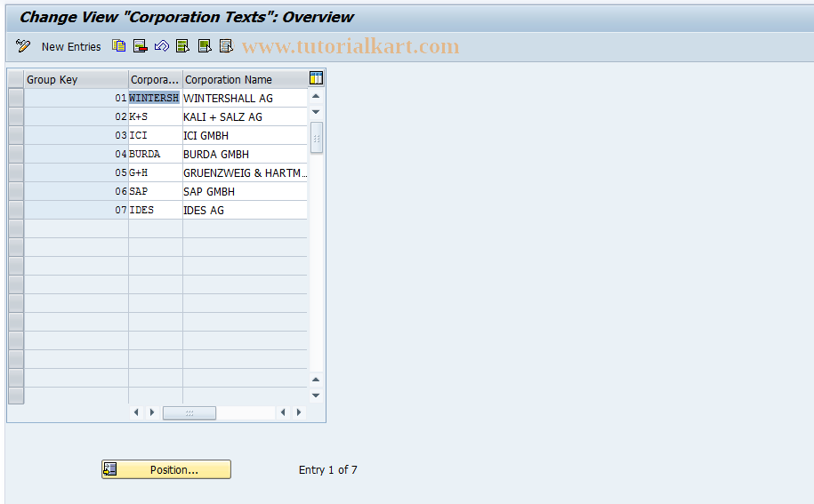Click the lower scroll-up arrow near bottom

coord(316,380)
